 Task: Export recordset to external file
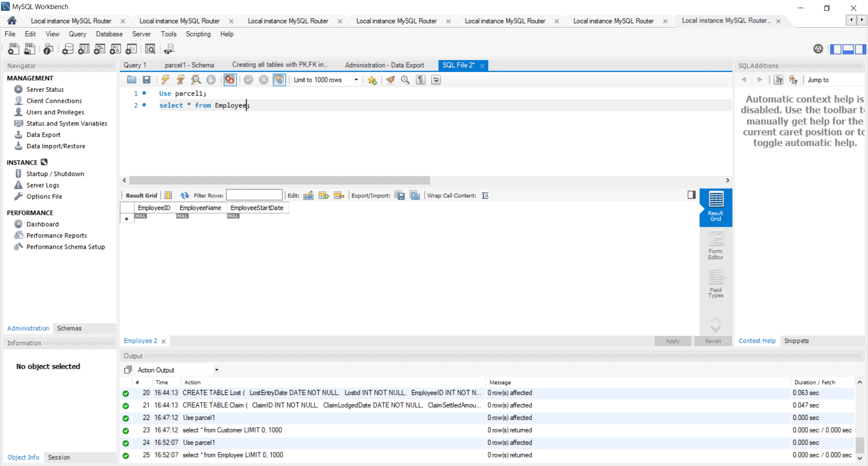[400, 195]
